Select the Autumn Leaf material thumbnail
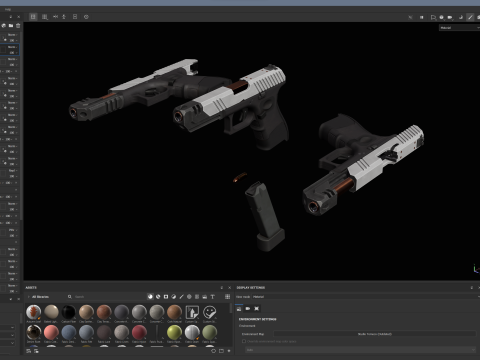This screenshot has width=480, height=360. coord(33,312)
